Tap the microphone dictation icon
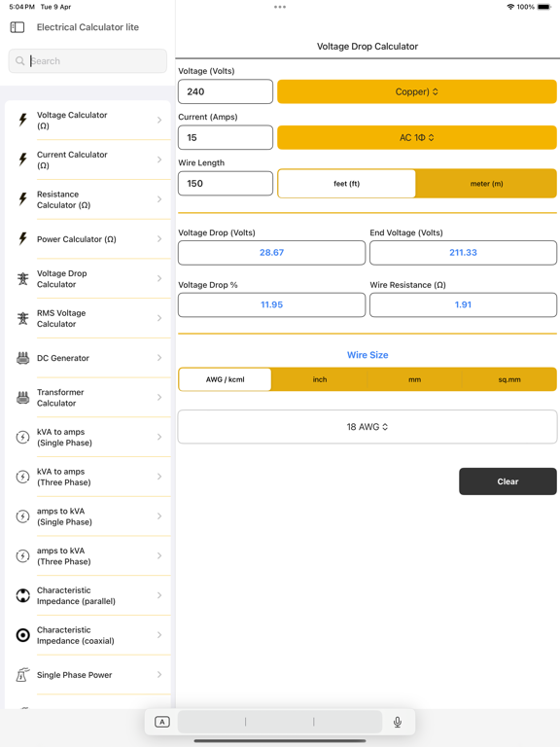This screenshot has height=747, width=560. click(x=398, y=723)
